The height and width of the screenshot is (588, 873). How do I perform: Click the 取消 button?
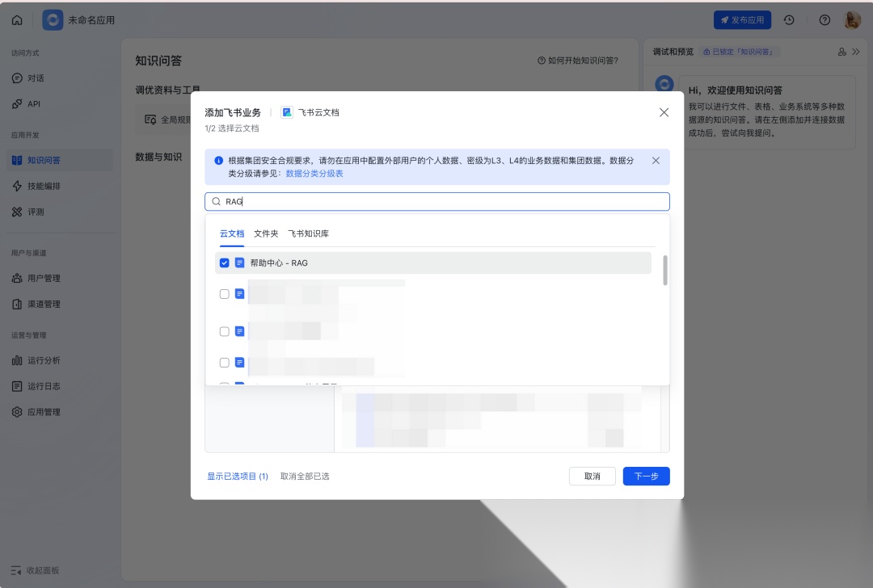pyautogui.click(x=593, y=477)
